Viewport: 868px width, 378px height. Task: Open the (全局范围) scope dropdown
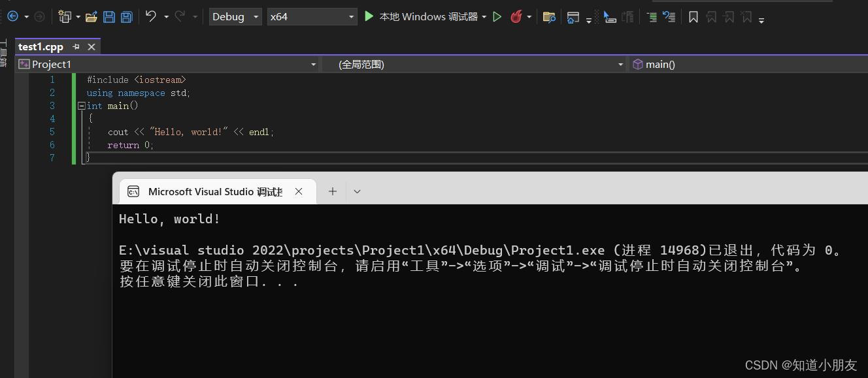620,64
